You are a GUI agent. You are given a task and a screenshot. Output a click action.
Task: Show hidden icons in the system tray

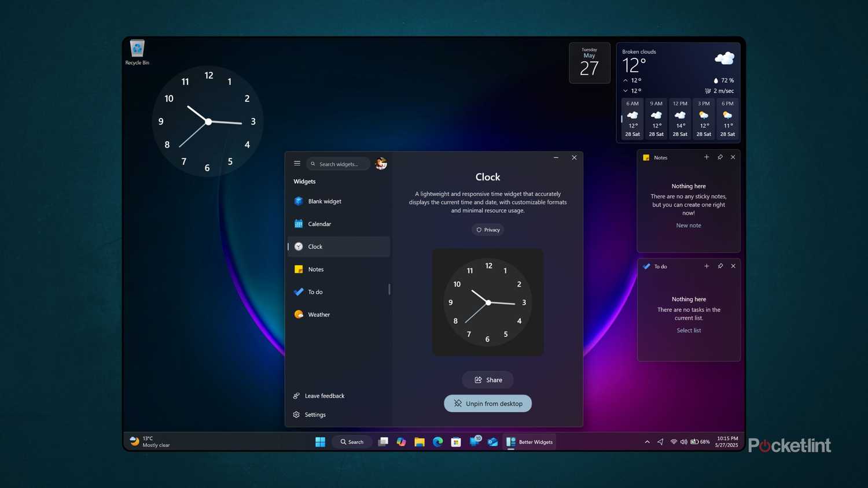coord(647,442)
